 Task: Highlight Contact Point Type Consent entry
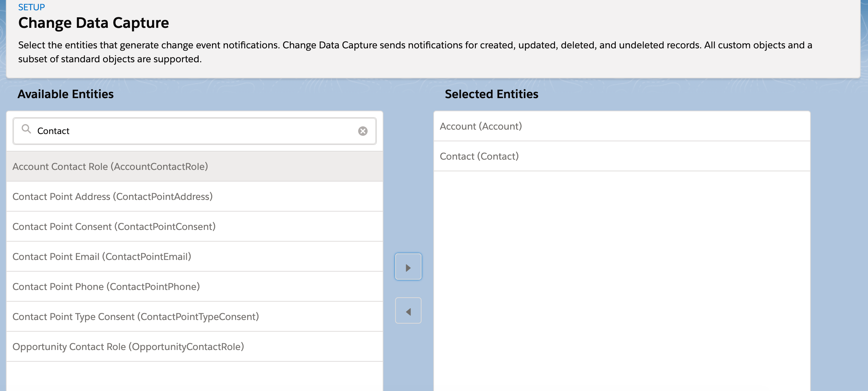pos(136,317)
